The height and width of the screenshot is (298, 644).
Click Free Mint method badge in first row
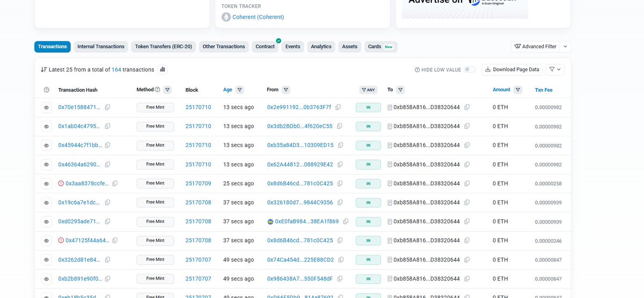point(155,107)
